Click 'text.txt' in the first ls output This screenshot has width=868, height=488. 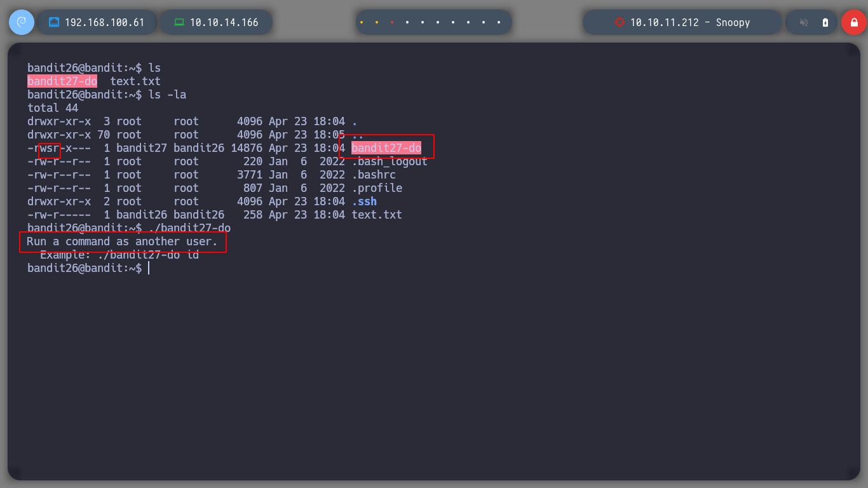pos(135,81)
